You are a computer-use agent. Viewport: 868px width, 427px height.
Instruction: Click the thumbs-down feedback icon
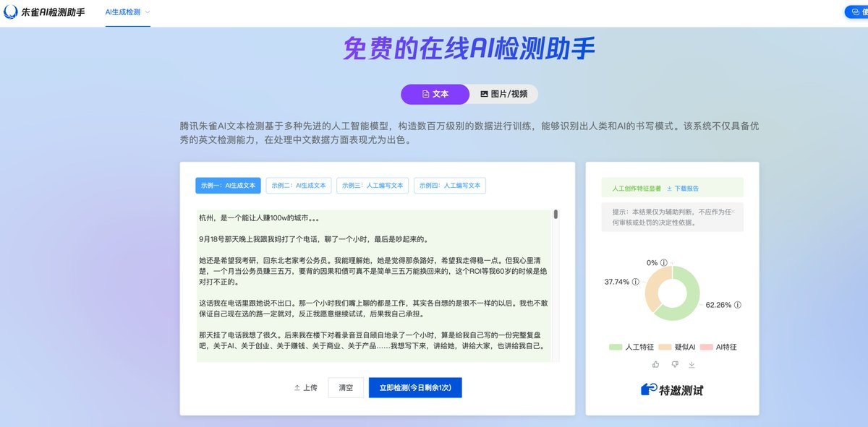[674, 364]
